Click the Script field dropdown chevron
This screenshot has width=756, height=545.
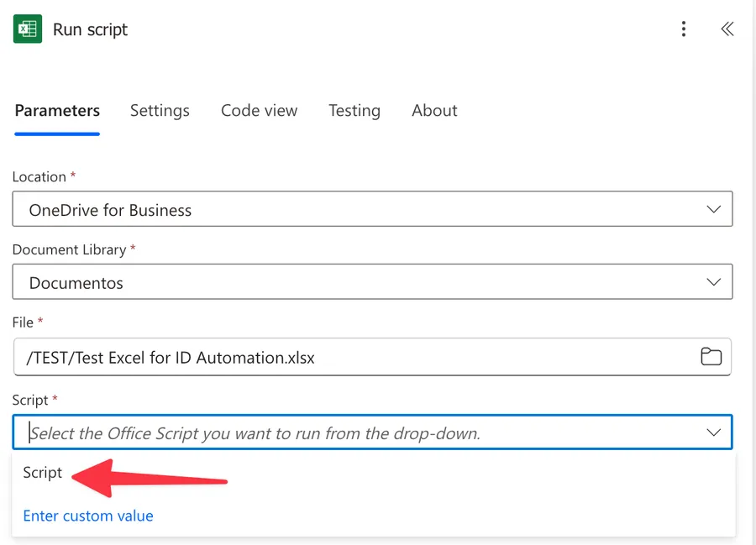point(715,432)
